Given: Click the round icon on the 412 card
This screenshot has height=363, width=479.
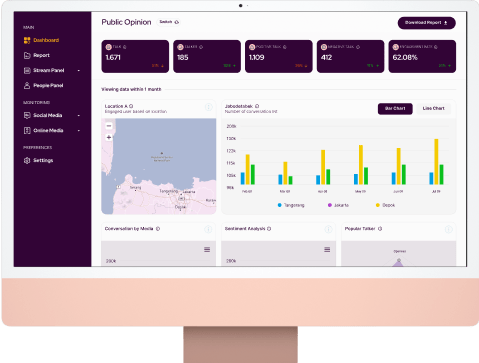Looking at the screenshot, I should tap(324, 47).
